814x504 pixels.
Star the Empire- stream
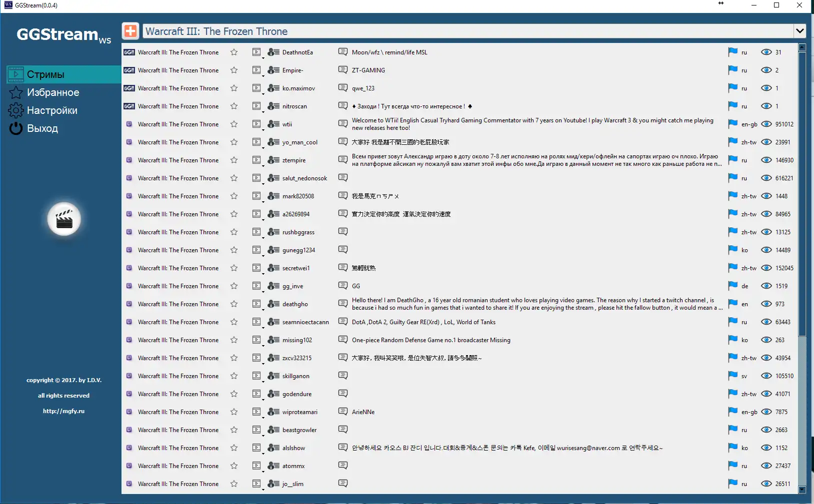(234, 70)
